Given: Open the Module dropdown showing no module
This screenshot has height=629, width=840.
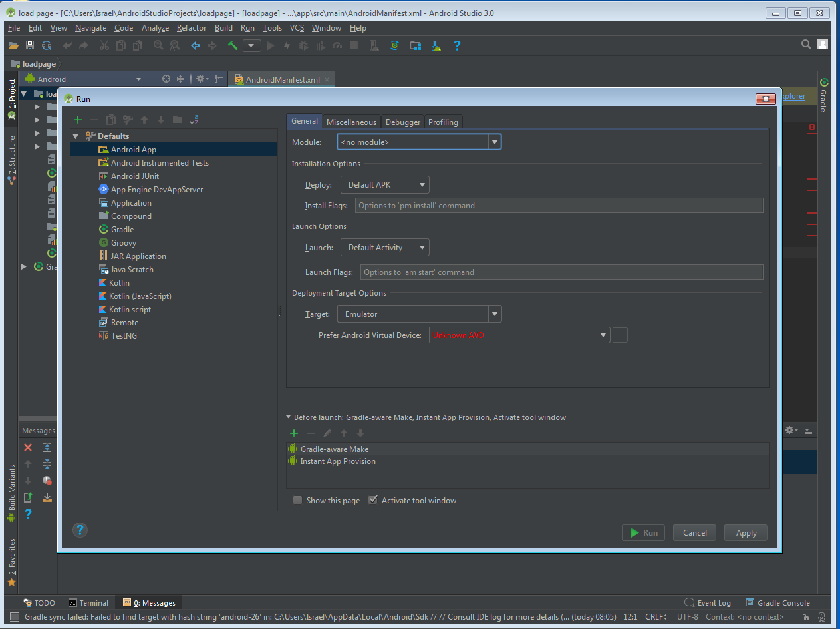Looking at the screenshot, I should pos(419,142).
